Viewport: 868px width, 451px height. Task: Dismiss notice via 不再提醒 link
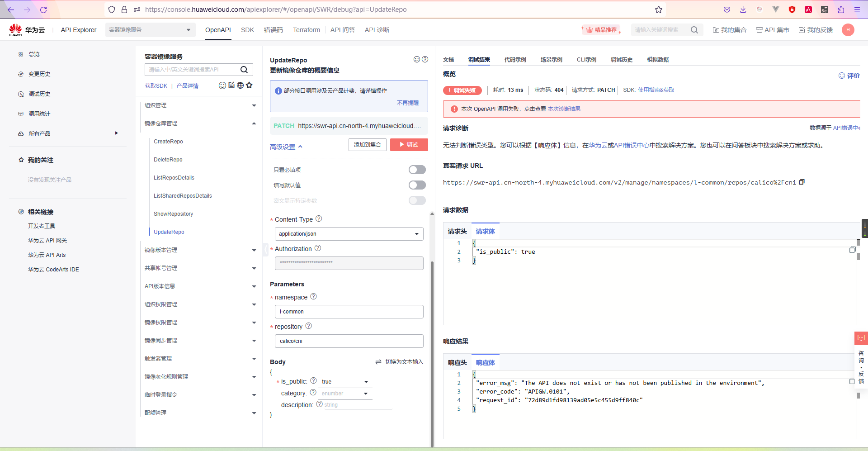pos(408,103)
